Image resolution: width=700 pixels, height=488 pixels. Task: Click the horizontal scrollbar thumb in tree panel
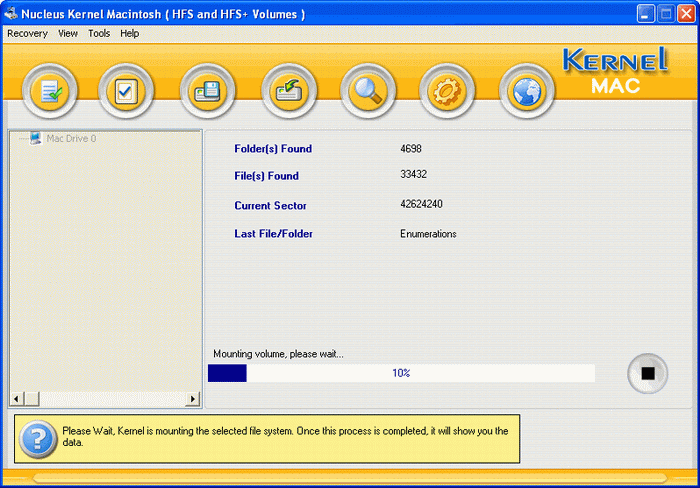[32, 399]
